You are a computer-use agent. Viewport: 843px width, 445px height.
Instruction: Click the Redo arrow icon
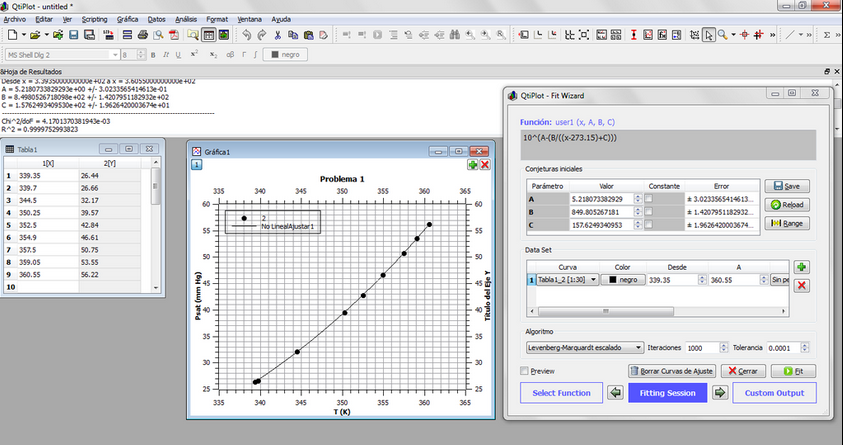[261, 35]
